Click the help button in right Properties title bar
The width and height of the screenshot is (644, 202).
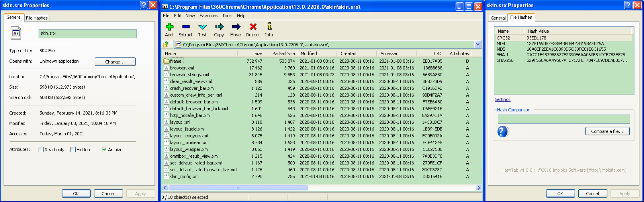[x=628, y=5]
